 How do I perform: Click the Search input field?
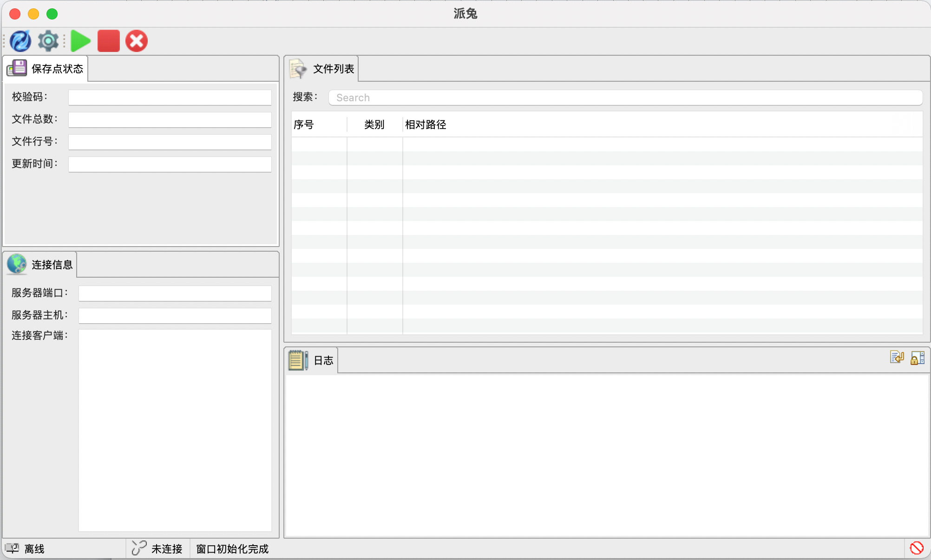point(625,98)
